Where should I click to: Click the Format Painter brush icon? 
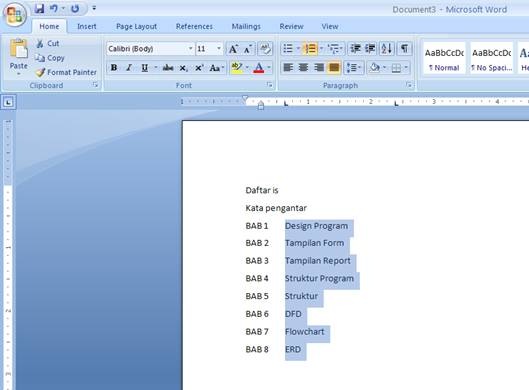[x=40, y=72]
